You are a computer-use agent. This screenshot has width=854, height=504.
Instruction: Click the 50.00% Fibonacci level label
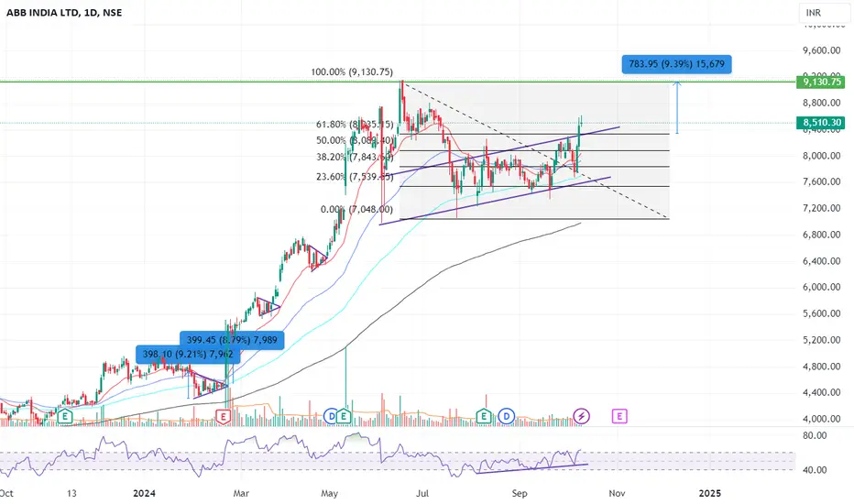pyautogui.click(x=355, y=140)
